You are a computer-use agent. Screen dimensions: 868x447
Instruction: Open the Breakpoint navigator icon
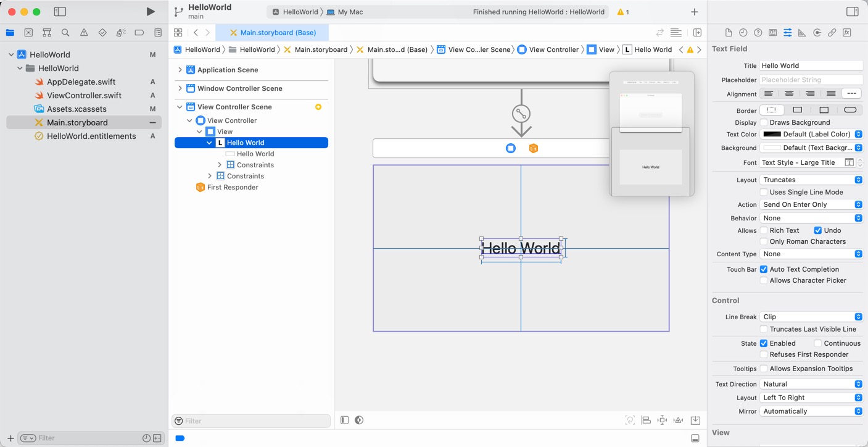tap(139, 33)
